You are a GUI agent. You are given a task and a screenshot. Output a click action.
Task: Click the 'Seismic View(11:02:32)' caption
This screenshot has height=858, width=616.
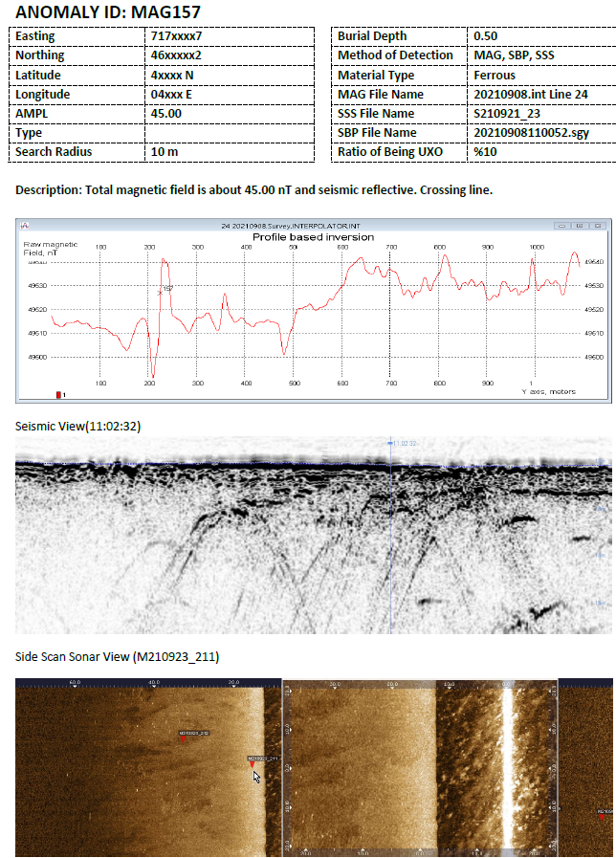(77, 427)
